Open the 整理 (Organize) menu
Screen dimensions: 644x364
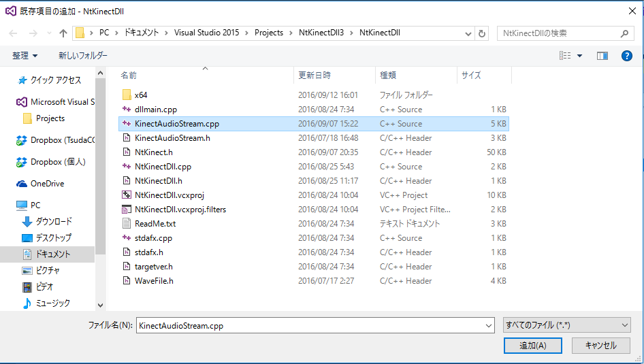click(25, 56)
